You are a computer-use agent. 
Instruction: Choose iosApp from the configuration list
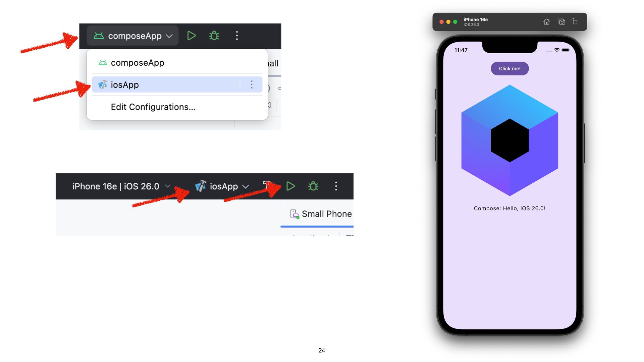click(x=166, y=84)
